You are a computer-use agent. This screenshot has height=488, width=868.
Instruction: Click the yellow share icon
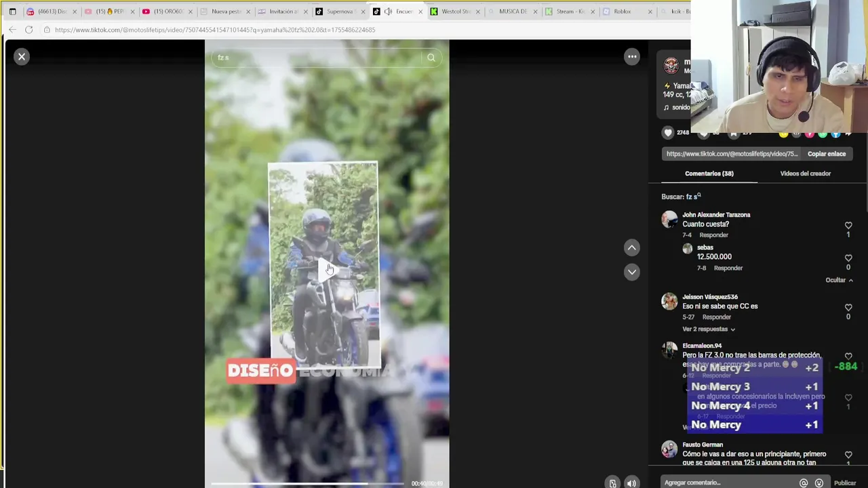[783, 134]
